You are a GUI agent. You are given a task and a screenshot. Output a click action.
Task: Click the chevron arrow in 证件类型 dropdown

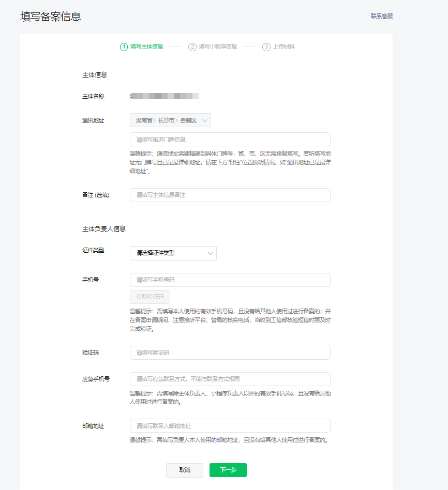click(210, 253)
